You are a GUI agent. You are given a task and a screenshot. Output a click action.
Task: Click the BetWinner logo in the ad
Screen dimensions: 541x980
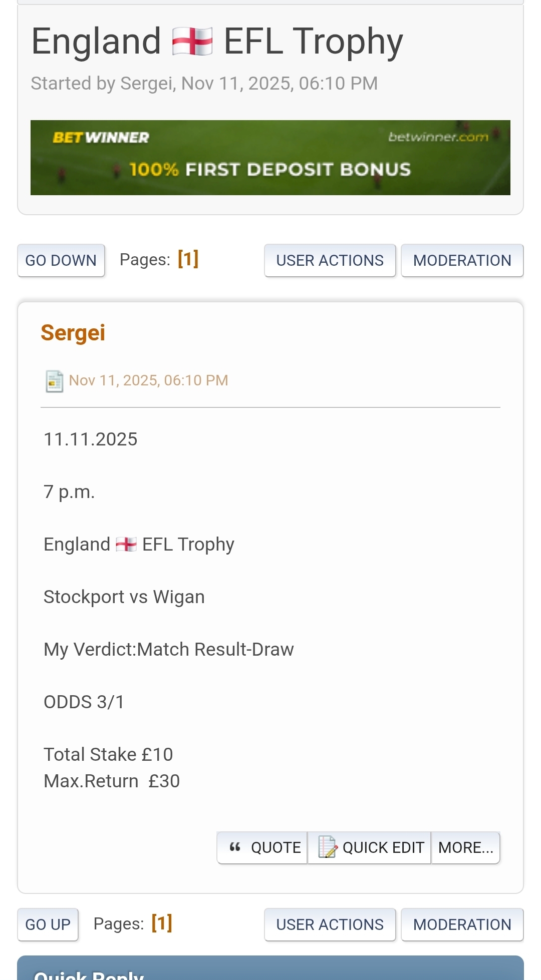point(101,137)
